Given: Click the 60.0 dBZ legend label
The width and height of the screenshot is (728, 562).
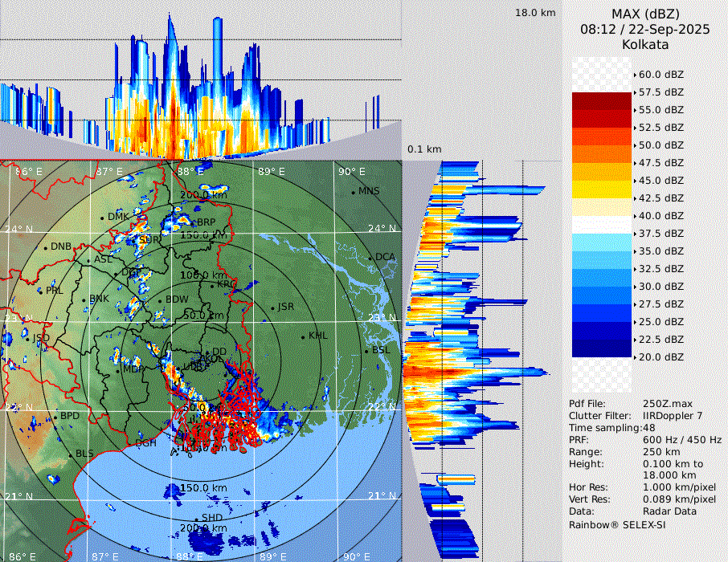Looking at the screenshot, I should [x=661, y=75].
